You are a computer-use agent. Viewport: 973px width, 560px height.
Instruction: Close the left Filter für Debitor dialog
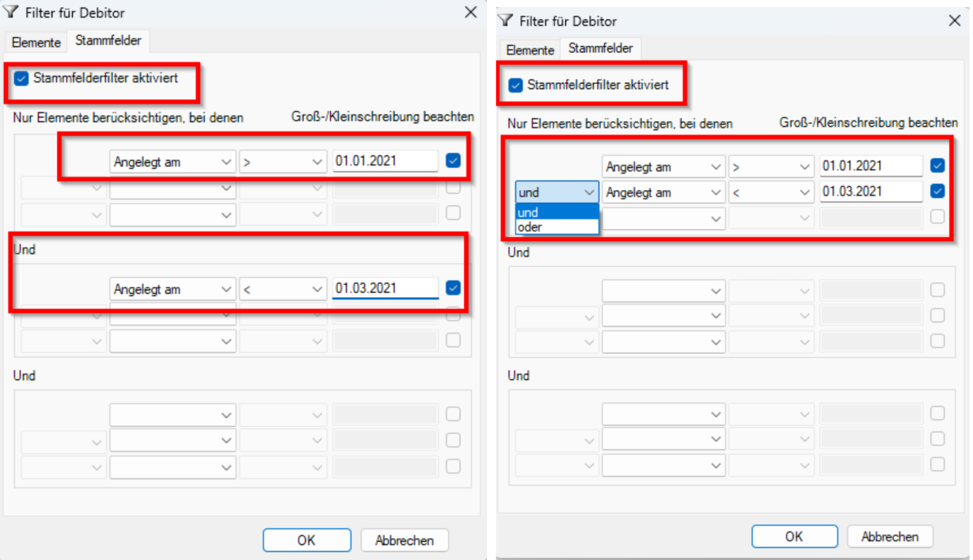point(471,12)
